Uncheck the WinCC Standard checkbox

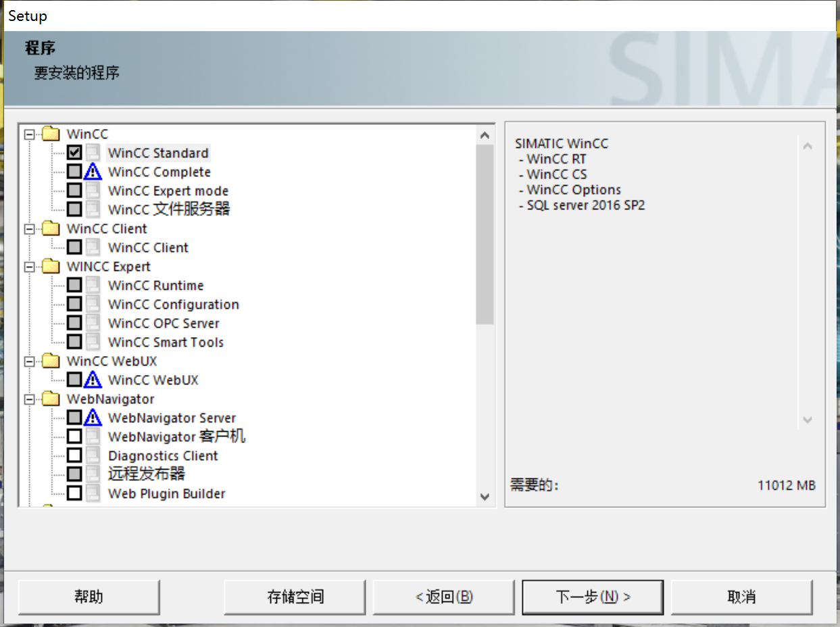[x=74, y=153]
